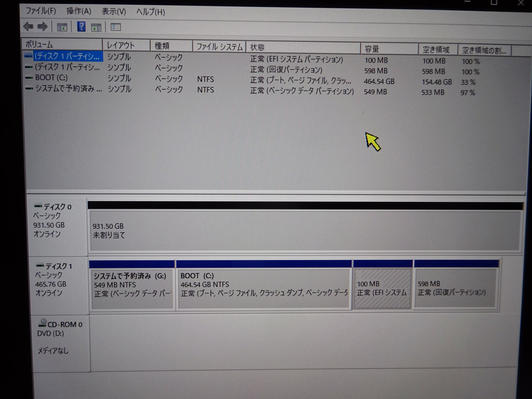Click the 549 MB capacity cell in list
The height and width of the screenshot is (399, 532).
[376, 92]
